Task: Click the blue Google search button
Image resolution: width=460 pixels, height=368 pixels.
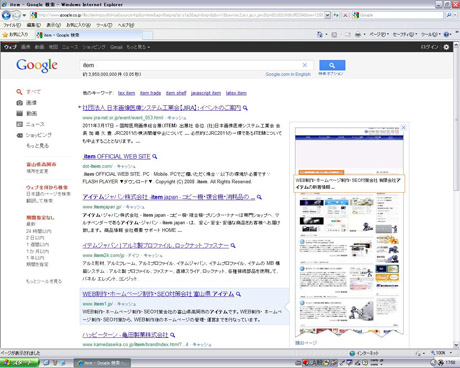Action: click(x=332, y=65)
